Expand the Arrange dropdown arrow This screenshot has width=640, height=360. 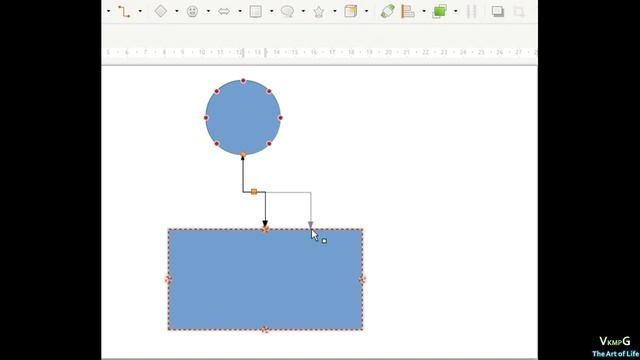tap(456, 11)
